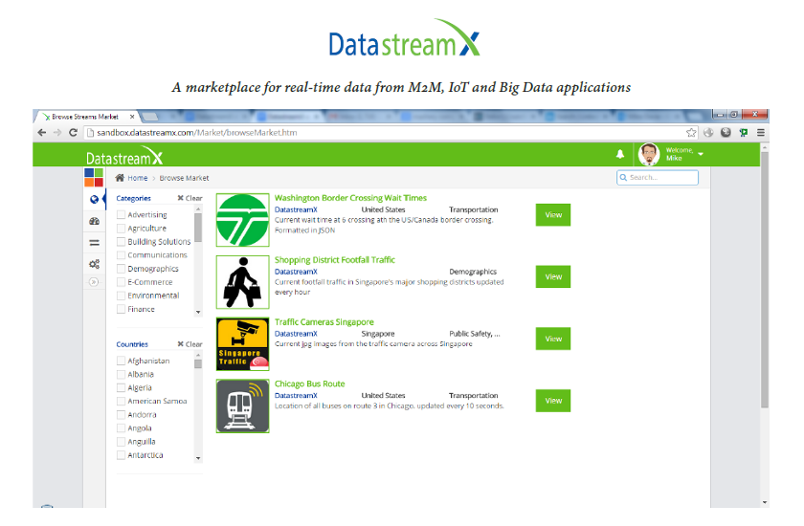Enable the Anguilla country filter

[121, 441]
